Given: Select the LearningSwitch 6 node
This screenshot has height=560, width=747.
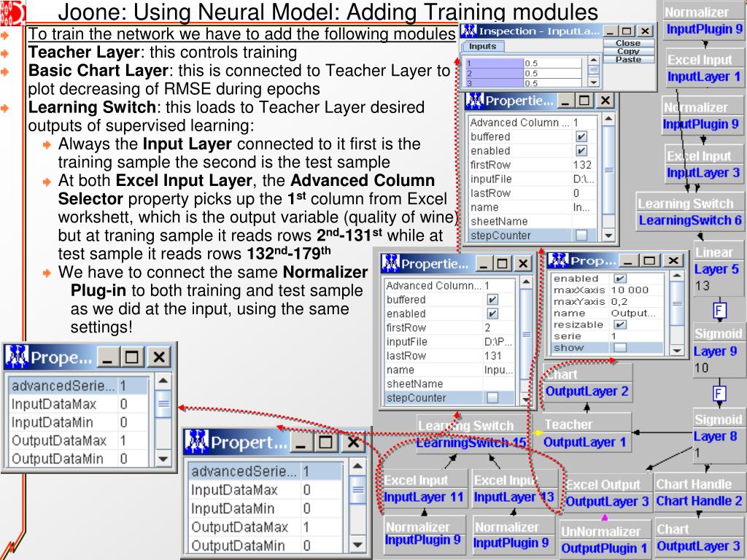Looking at the screenshot, I should click(689, 212).
